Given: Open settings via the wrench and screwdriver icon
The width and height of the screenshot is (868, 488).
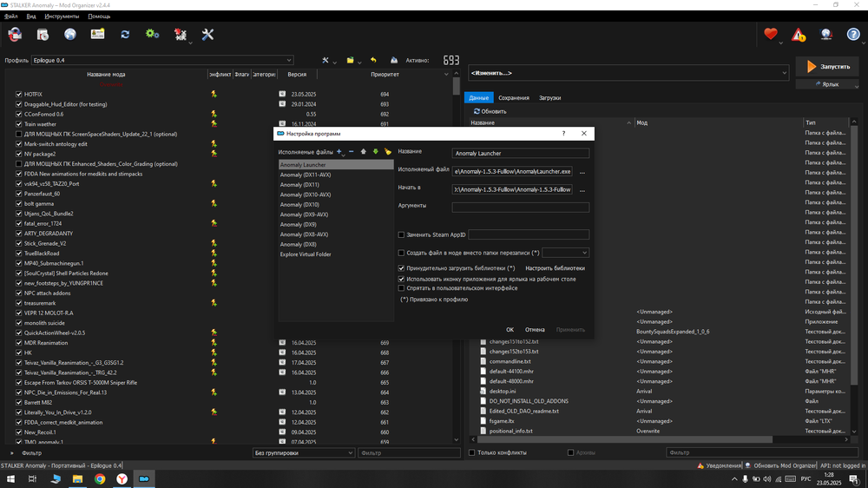Looking at the screenshot, I should 207,35.
